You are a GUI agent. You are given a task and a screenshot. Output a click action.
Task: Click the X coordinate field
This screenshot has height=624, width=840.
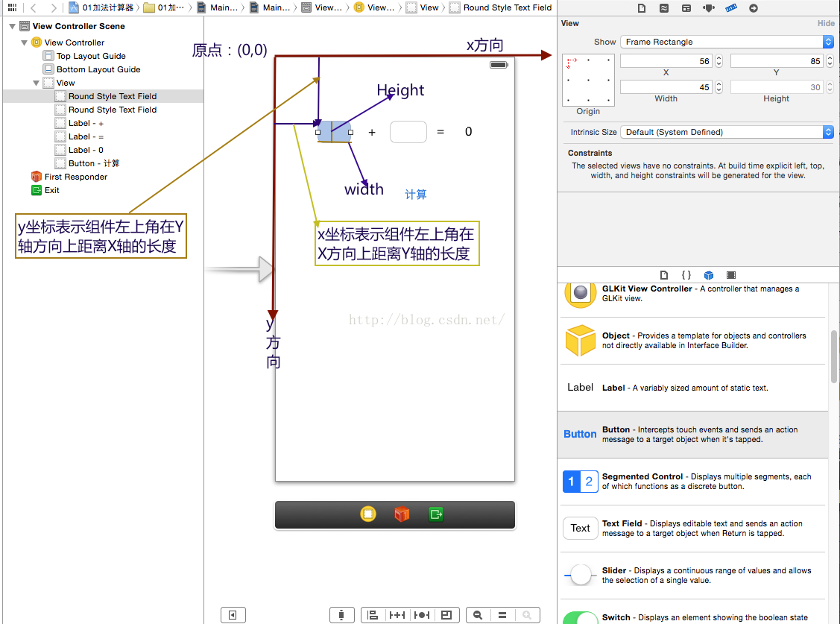tap(666, 61)
